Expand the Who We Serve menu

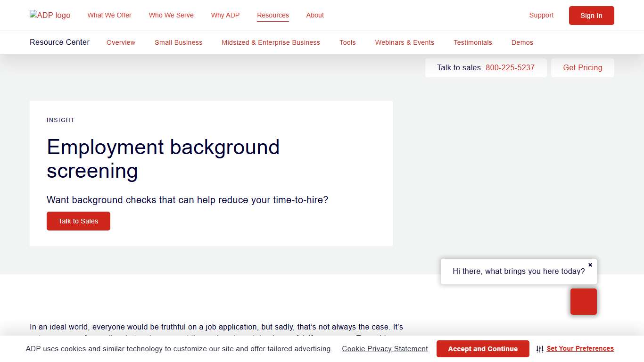click(x=171, y=15)
